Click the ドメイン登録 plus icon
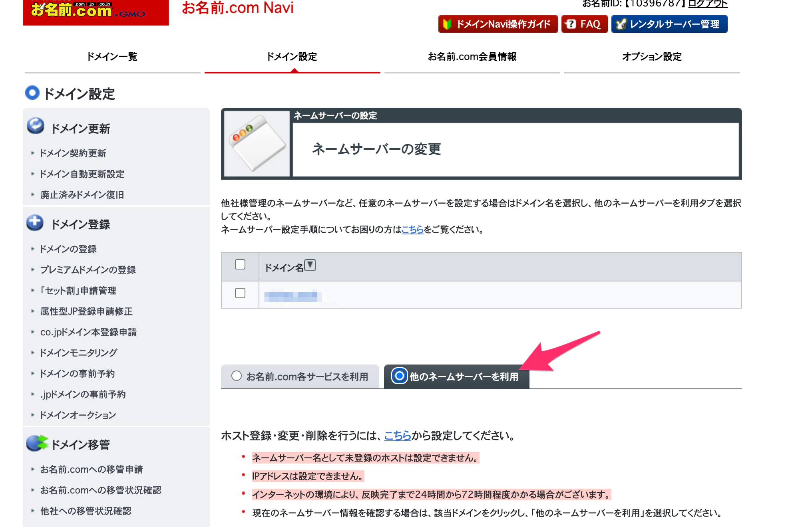 [x=35, y=222]
